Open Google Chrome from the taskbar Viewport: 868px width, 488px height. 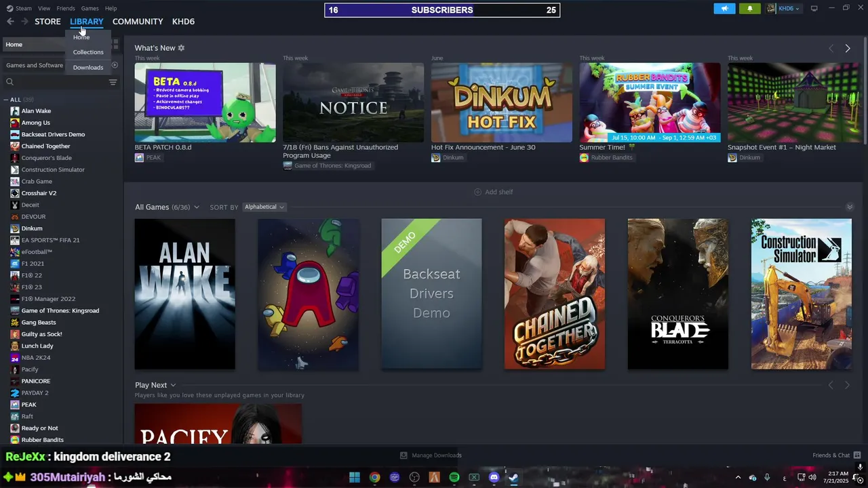374,477
